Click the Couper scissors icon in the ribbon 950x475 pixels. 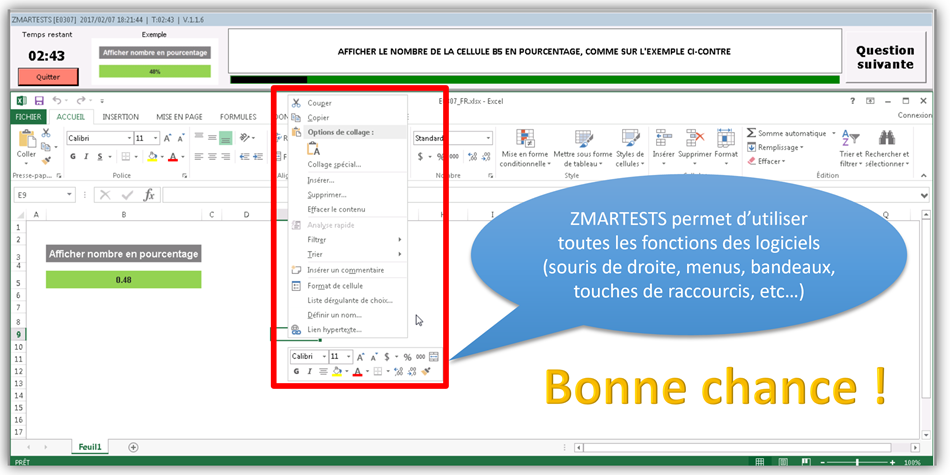(46, 133)
